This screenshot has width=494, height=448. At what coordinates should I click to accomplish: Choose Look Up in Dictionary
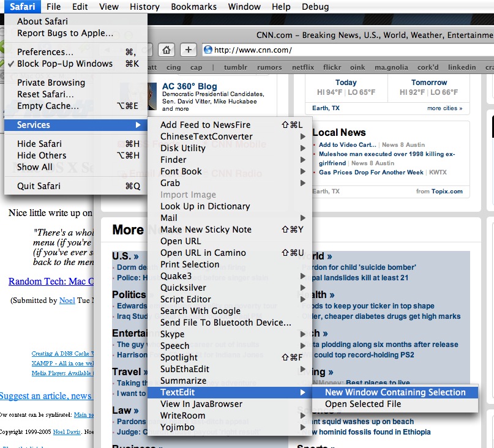230,206
